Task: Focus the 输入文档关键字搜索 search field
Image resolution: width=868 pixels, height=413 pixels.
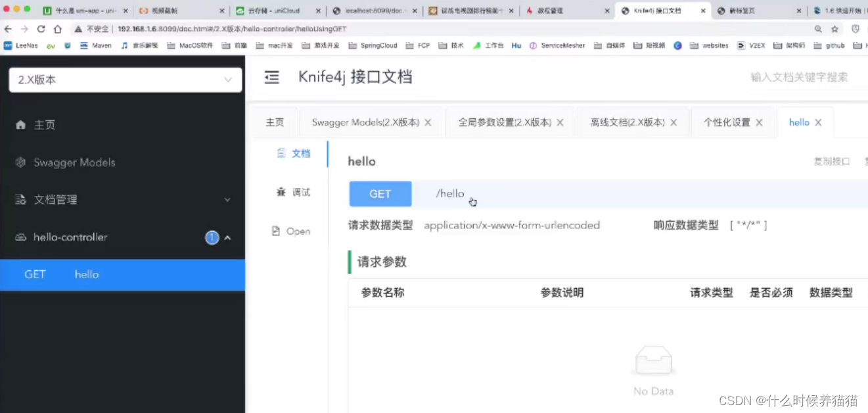Action: point(799,77)
